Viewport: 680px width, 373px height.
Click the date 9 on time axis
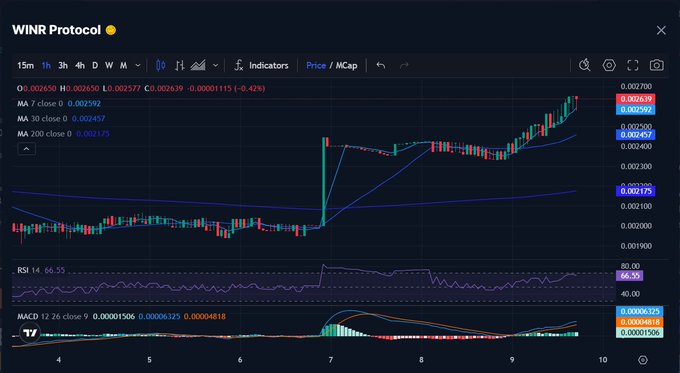512,360
